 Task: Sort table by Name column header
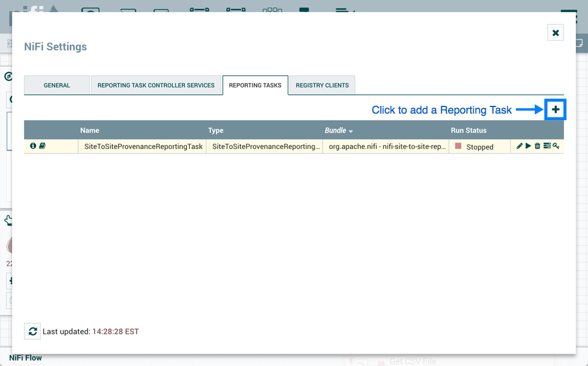coord(90,130)
